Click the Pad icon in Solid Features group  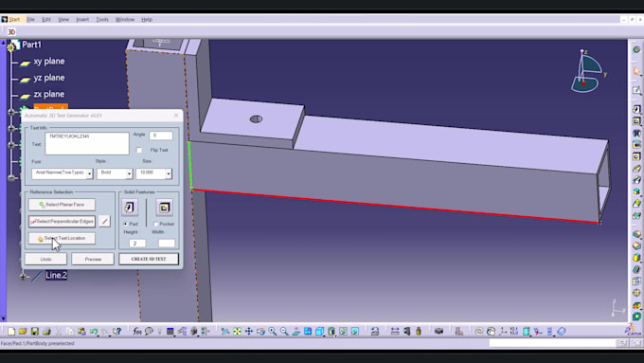[x=130, y=208]
